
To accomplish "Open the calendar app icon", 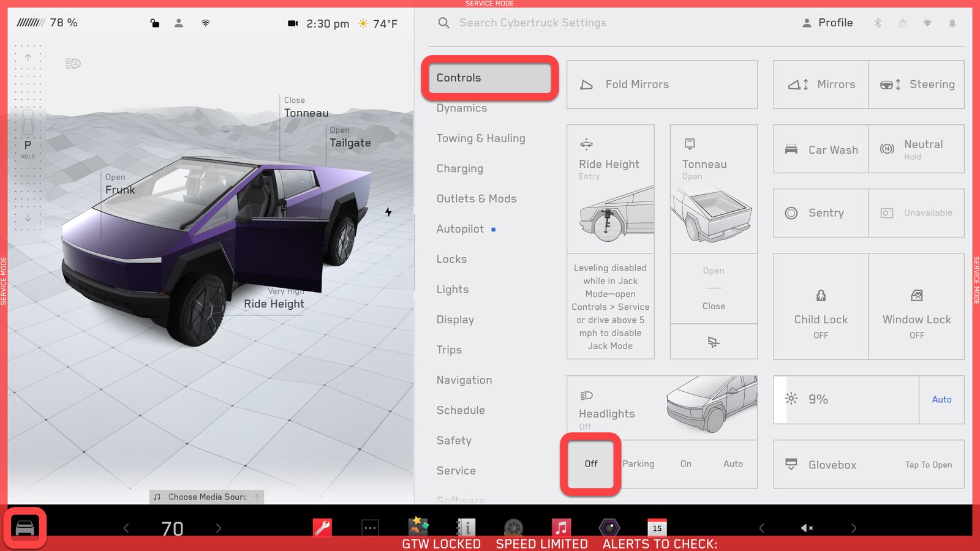I will coord(657,528).
